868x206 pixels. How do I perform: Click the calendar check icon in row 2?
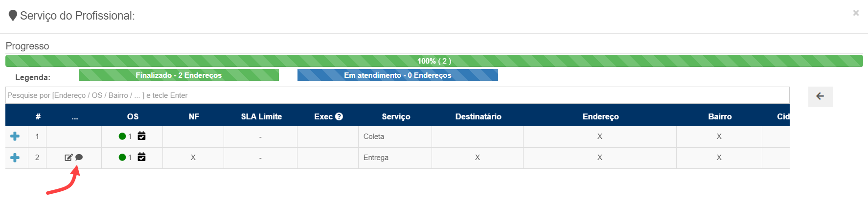pyautogui.click(x=141, y=157)
